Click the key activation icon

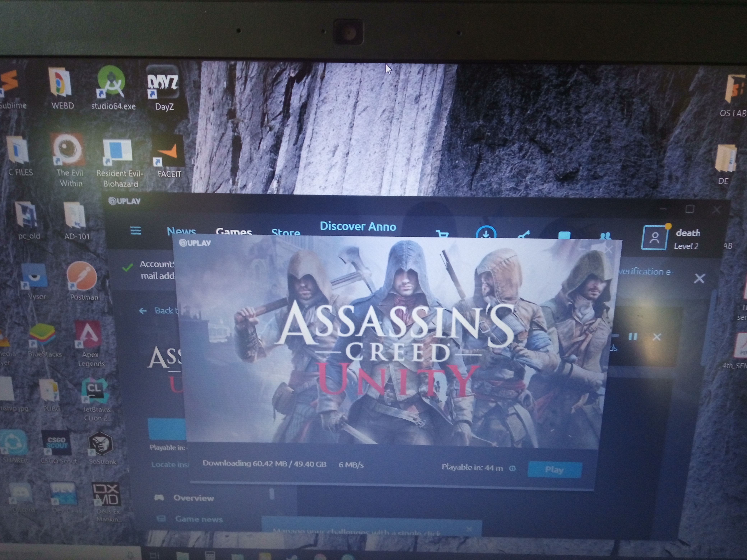point(524,234)
